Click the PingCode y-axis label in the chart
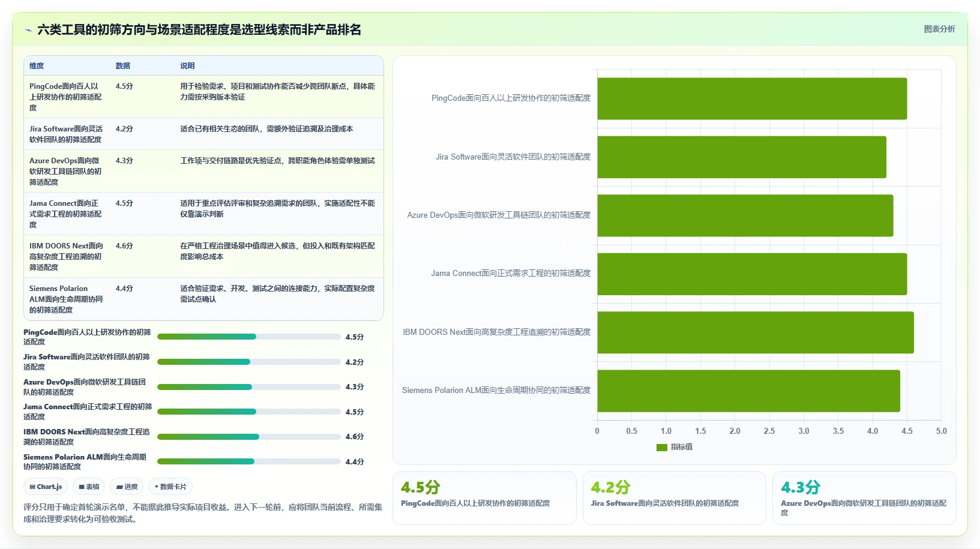The height and width of the screenshot is (549, 980). point(511,98)
